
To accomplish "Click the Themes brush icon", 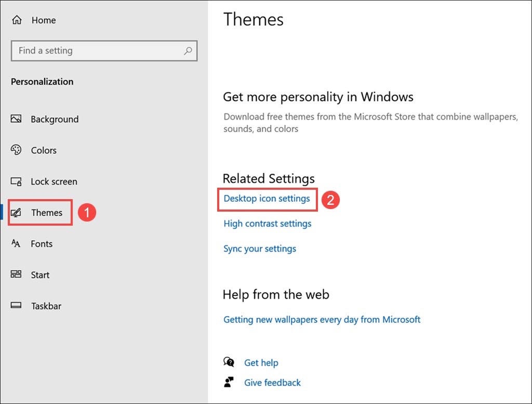I will coord(16,212).
